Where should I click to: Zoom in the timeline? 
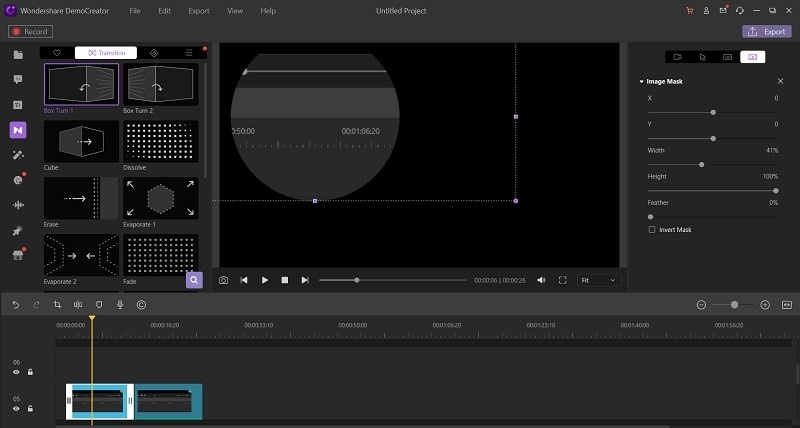point(765,305)
